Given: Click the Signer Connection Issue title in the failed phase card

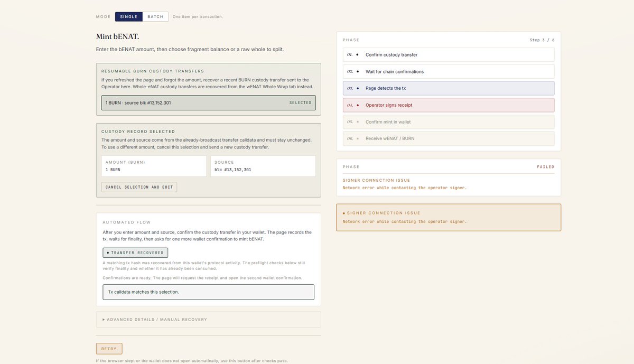Looking at the screenshot, I should (x=376, y=181).
